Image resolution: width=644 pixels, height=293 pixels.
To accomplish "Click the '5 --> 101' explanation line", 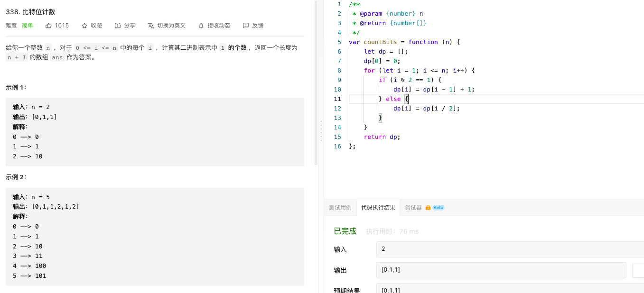I will tap(29, 275).
